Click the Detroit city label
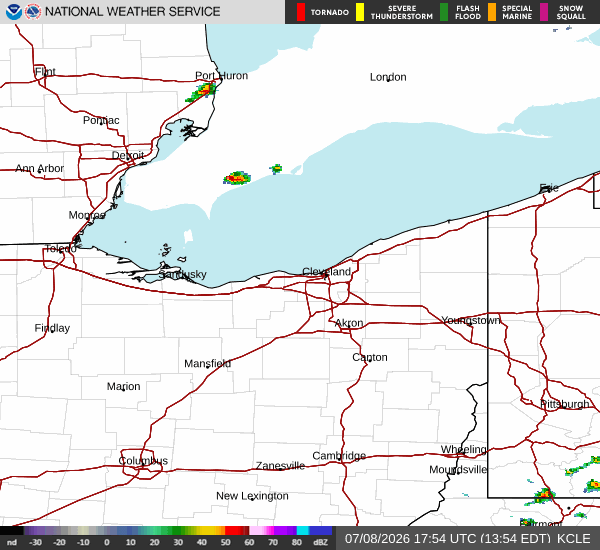 tap(128, 155)
